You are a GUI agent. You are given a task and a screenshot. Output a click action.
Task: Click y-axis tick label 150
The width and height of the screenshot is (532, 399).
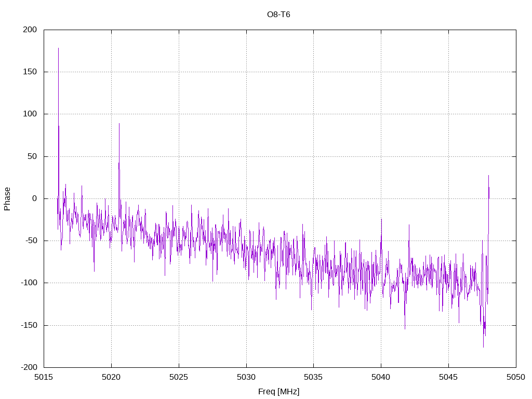click(30, 72)
